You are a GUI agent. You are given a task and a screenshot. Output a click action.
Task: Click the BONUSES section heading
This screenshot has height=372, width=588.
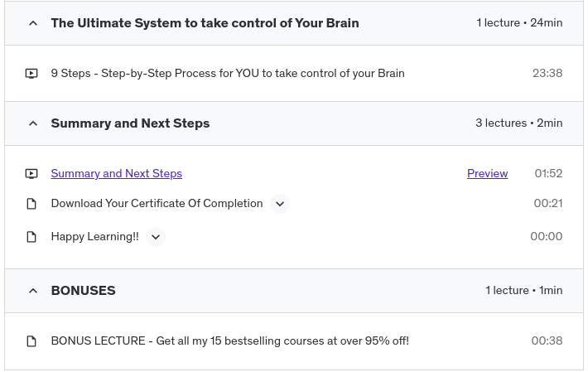pos(83,291)
